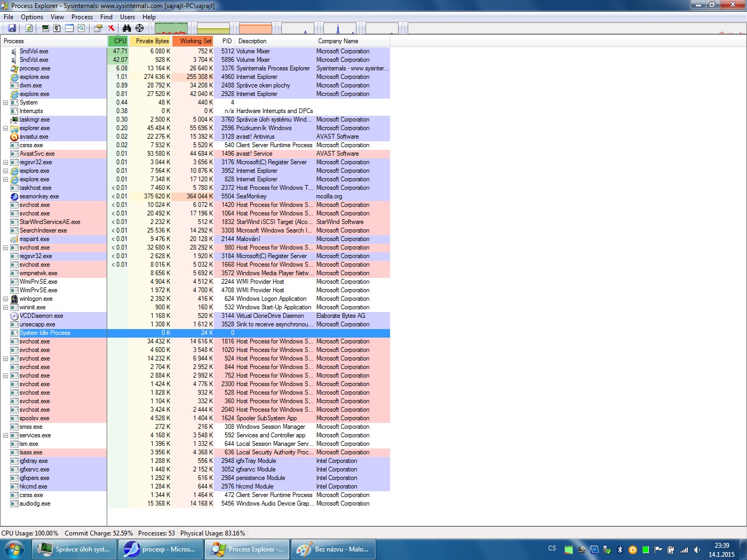This screenshot has height=560, width=747.
Task: Collapse the svchost.exe PID 980 subtree
Action: point(6,247)
